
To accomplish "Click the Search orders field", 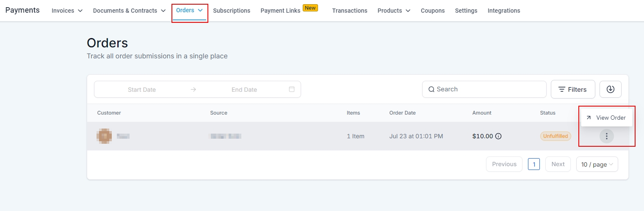I will pos(487,89).
